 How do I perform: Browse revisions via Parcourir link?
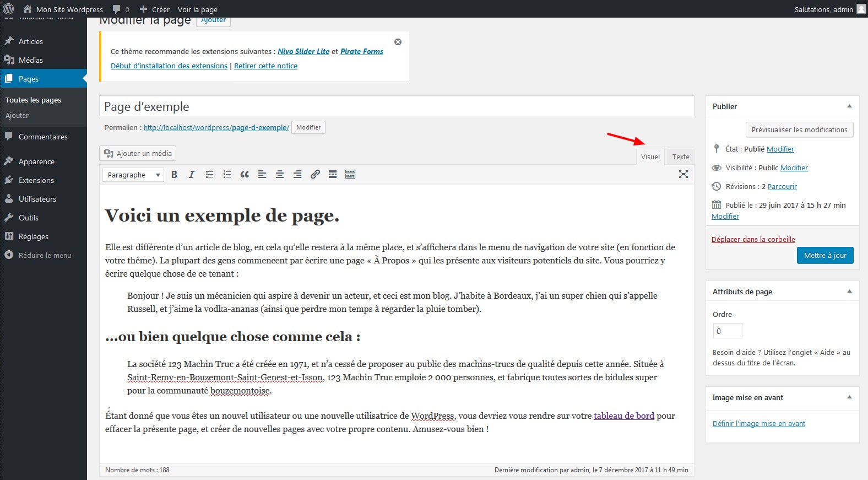(782, 186)
